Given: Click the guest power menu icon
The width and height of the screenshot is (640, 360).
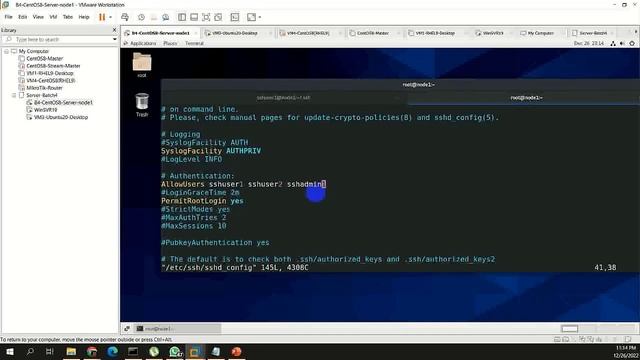Looking at the screenshot, I should tap(632, 43).
